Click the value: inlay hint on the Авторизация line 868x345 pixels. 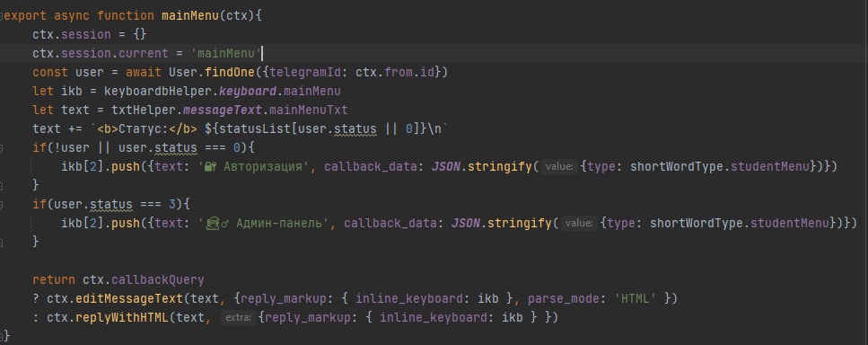(559, 166)
